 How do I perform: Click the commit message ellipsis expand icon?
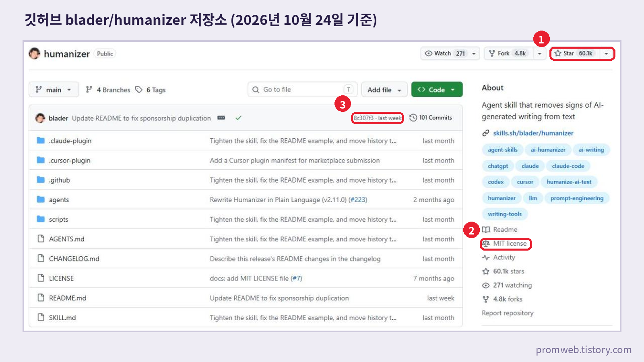coord(221,118)
